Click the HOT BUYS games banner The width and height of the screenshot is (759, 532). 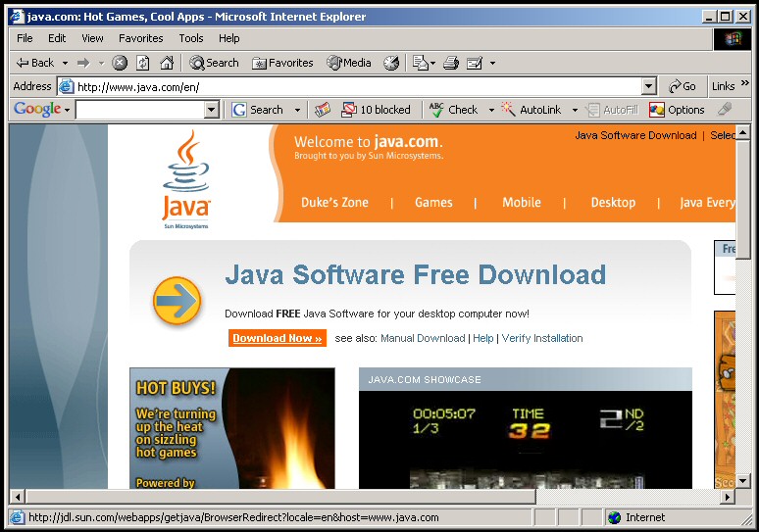(231, 428)
